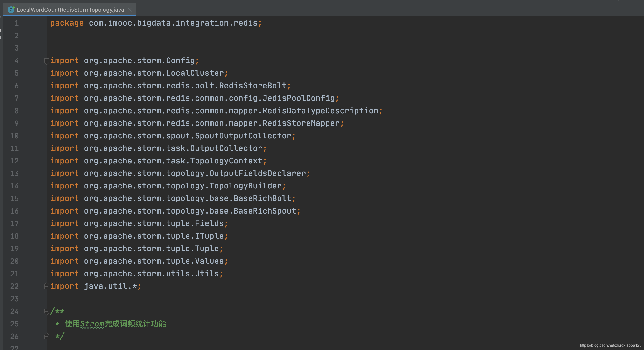Click BaseRichSpout in the import line
This screenshot has width=644, height=350.
pyautogui.click(x=265, y=211)
